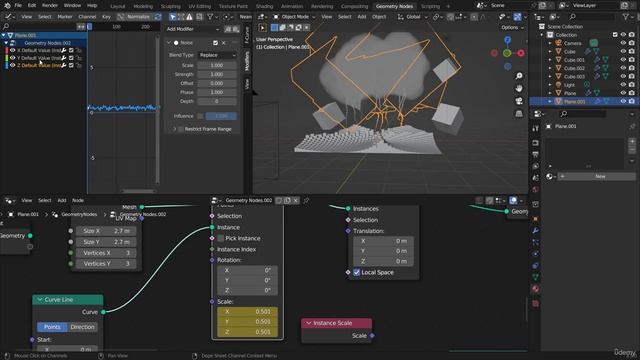640x360 pixels.
Task: Click the pin icon in the node editor header
Action: click(x=306, y=200)
